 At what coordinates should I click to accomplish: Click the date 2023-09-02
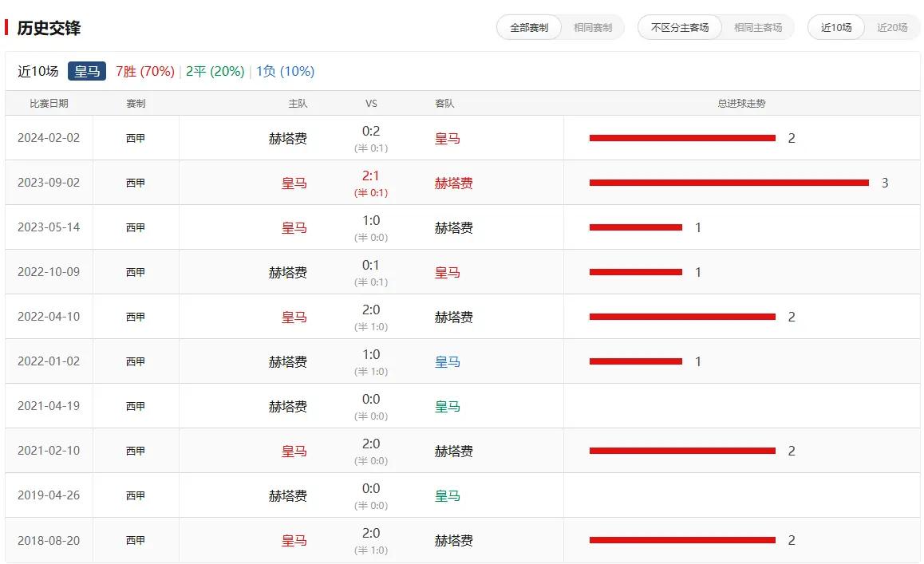coord(49,183)
